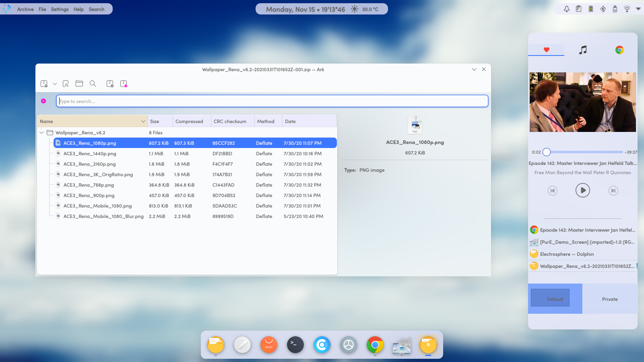Switch to Episode 142 Chrome window entry

pos(583,230)
